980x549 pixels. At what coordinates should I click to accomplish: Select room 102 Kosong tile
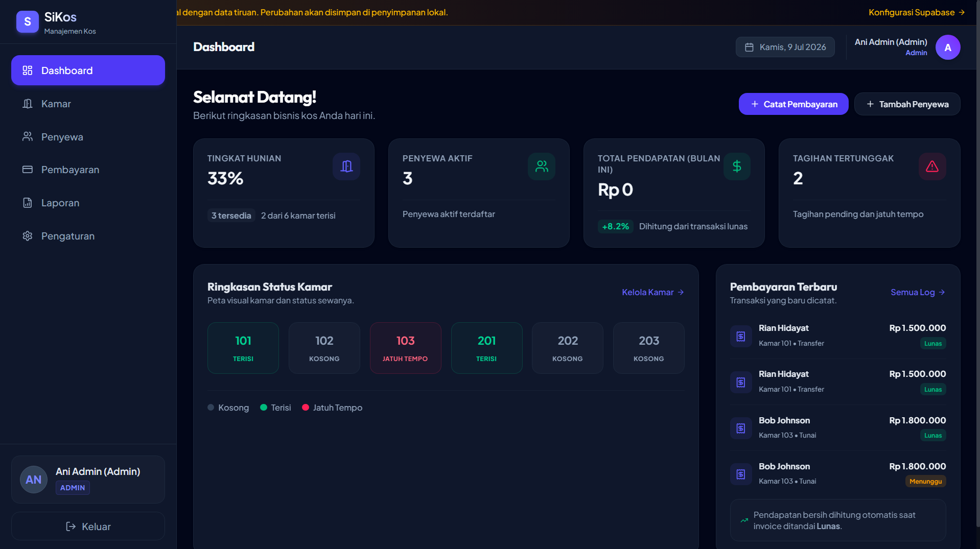pos(324,348)
